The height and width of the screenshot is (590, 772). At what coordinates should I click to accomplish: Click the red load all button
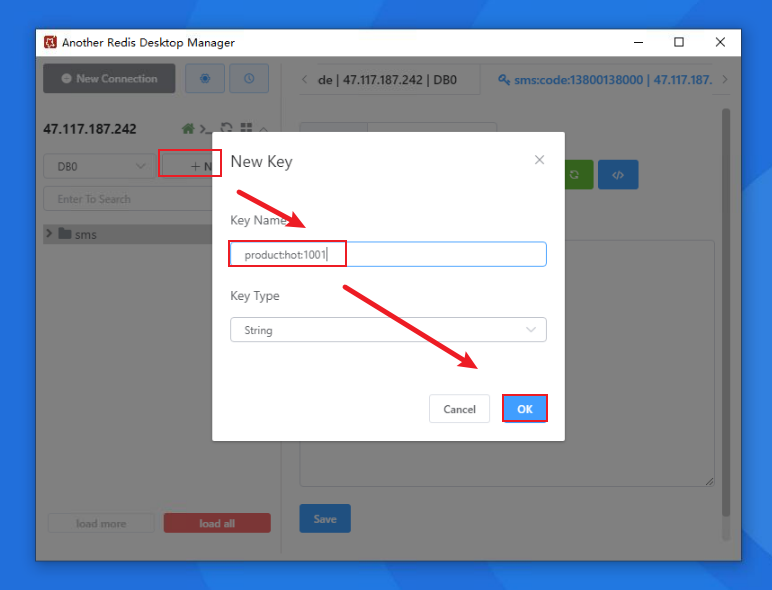tap(217, 523)
